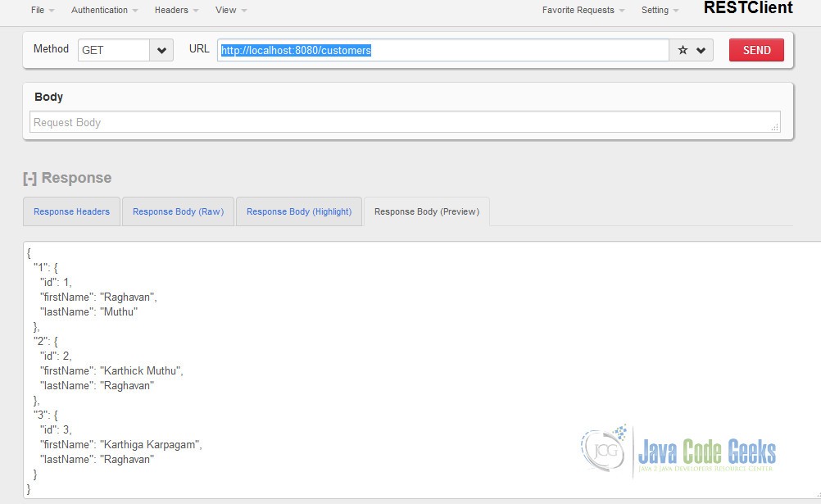Switch to the Response Headers tab
This screenshot has height=504, width=821.
72,211
